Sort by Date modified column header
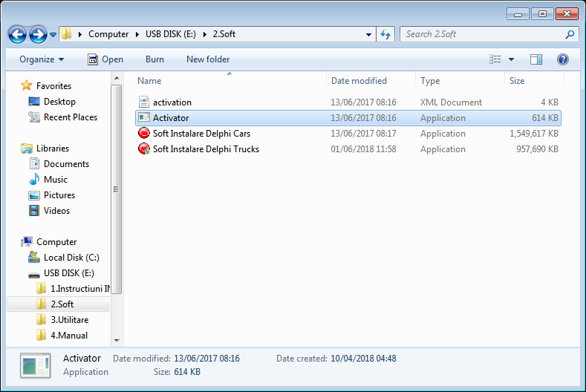Viewport: 586px width, 392px height. [359, 81]
